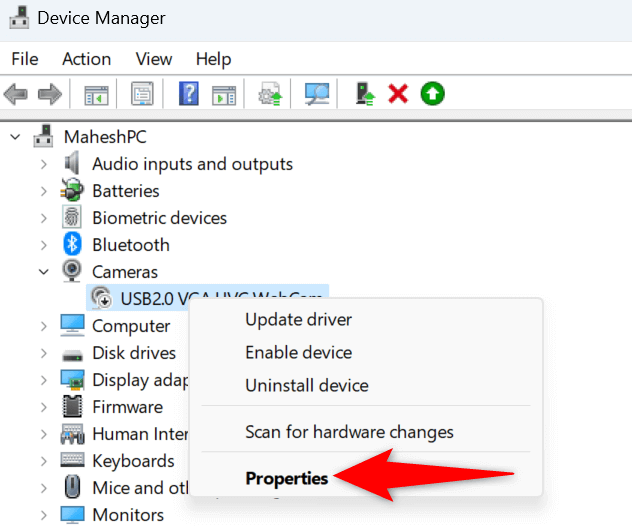
Task: Click the red X uninstall device icon
Action: (x=398, y=94)
